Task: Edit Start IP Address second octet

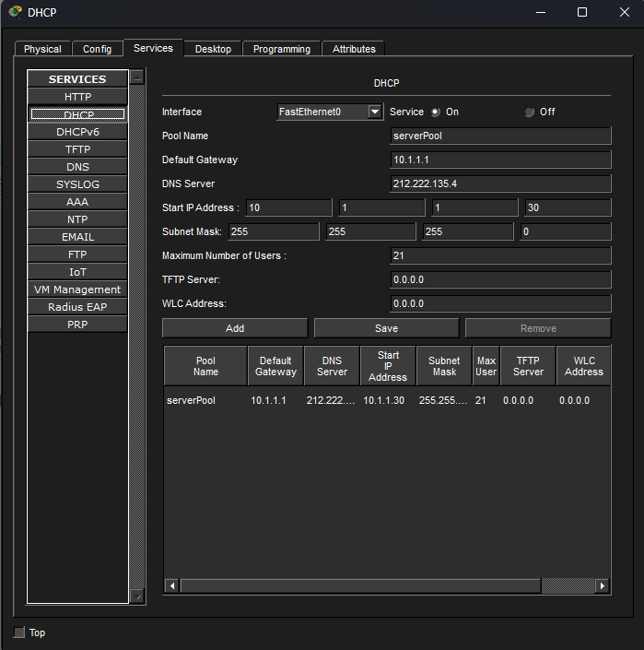Action: [x=381, y=207]
